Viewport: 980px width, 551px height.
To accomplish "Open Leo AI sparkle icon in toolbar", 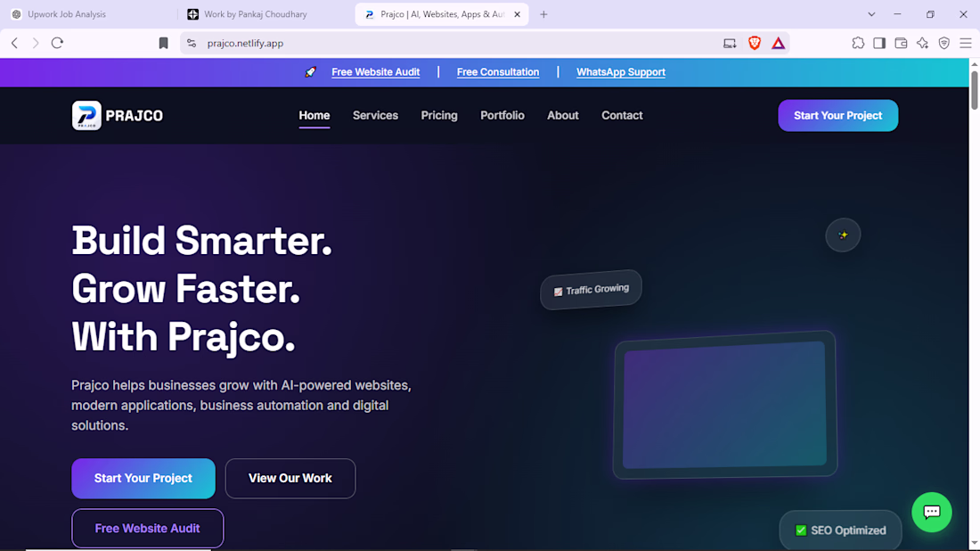I will click(x=922, y=43).
